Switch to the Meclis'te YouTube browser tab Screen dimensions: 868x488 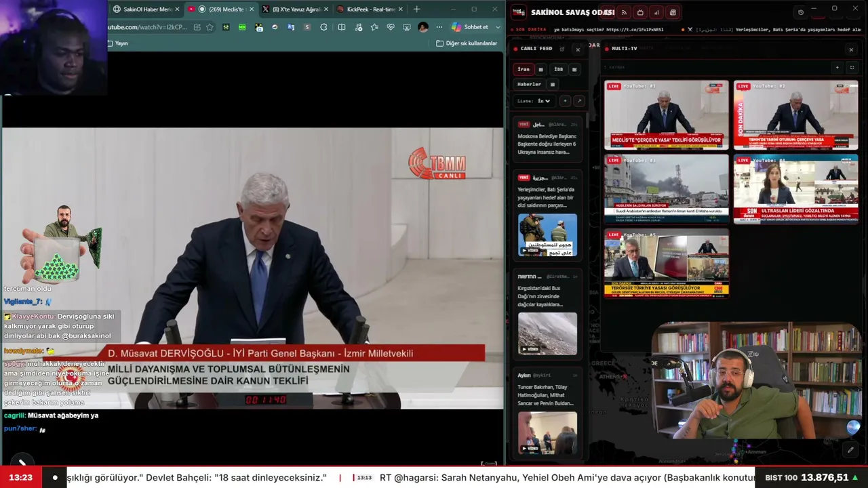click(220, 9)
